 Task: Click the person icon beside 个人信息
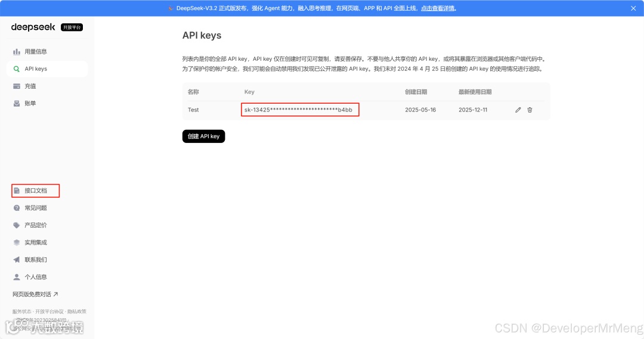(17, 277)
